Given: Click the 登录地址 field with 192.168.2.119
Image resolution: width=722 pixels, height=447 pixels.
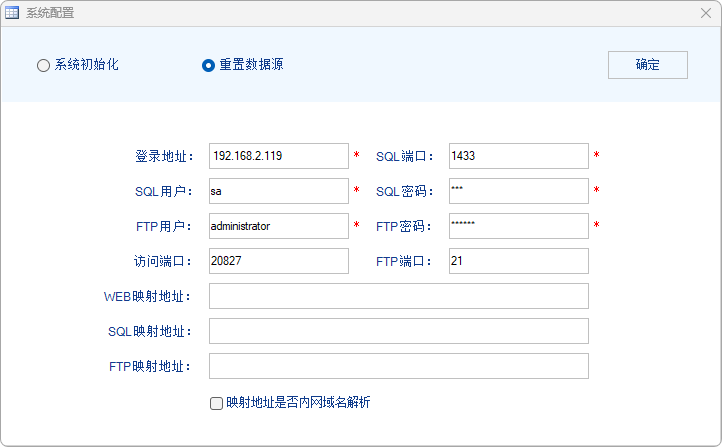Looking at the screenshot, I should tap(279, 156).
